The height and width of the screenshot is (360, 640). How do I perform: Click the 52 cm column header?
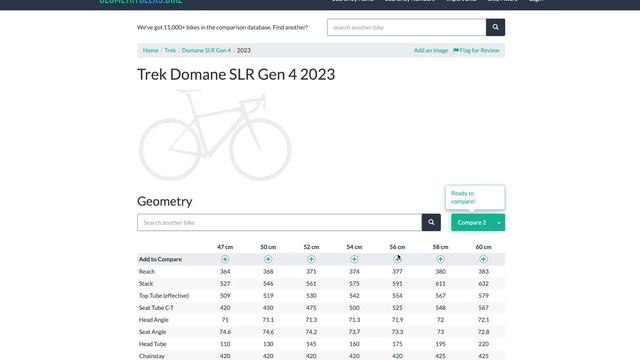(311, 247)
